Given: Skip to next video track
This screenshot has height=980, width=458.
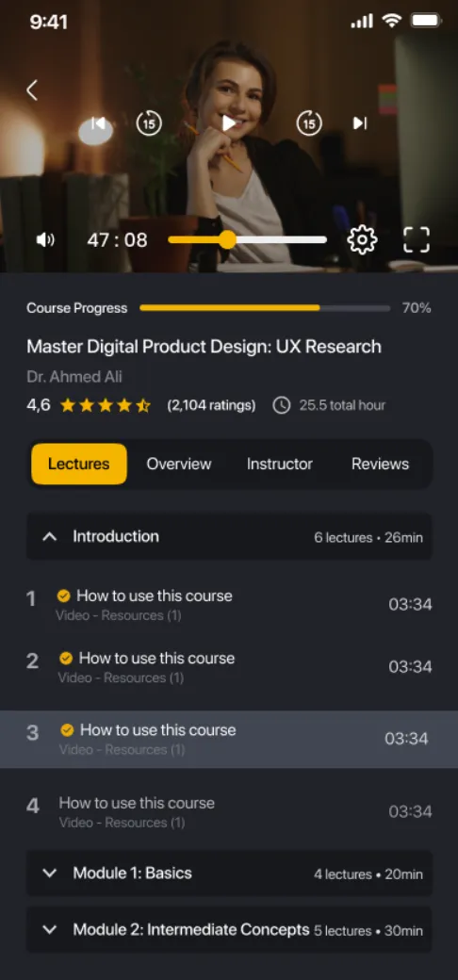Looking at the screenshot, I should [360, 123].
